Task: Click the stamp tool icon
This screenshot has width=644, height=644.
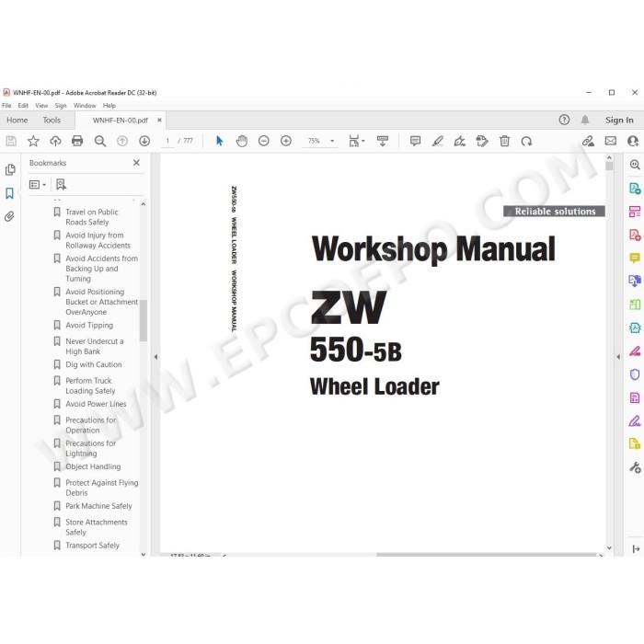Action: (482, 142)
